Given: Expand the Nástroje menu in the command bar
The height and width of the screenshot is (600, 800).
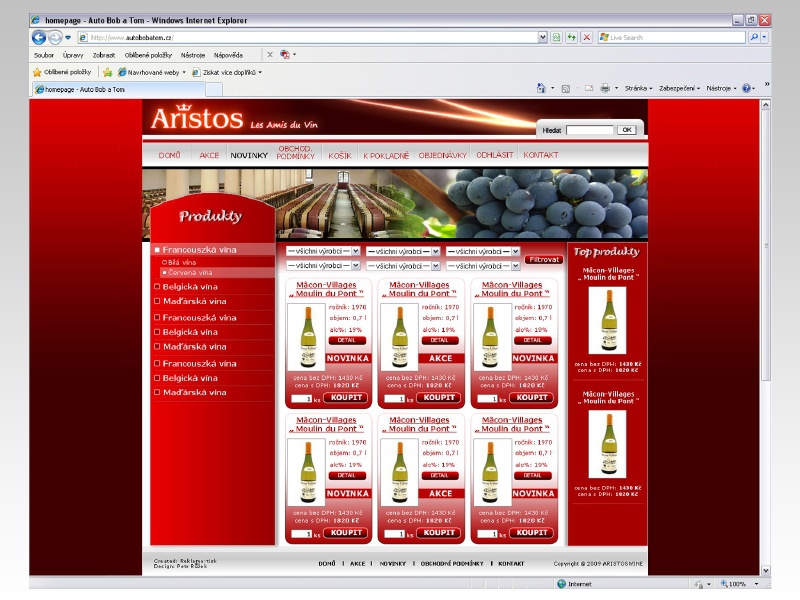Looking at the screenshot, I should point(721,88).
